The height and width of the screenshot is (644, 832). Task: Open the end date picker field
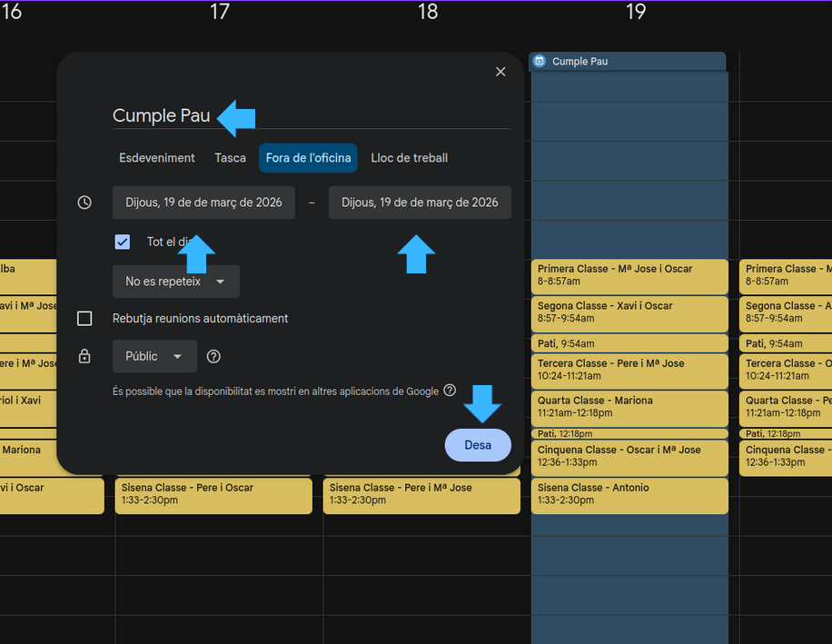pyautogui.click(x=420, y=203)
